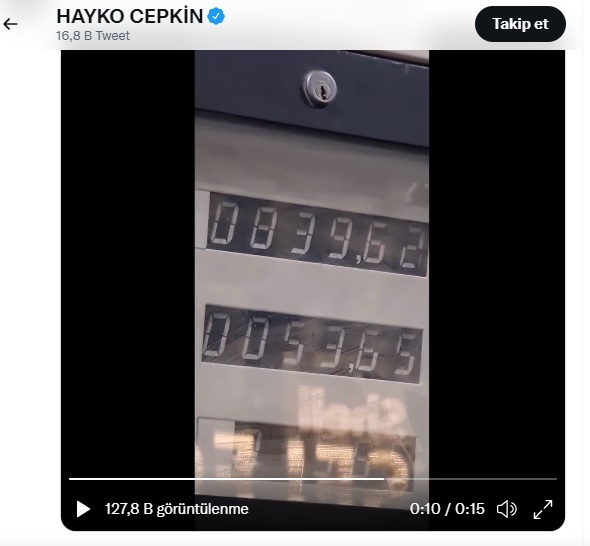Jump to the start of the video timeline
Screen dimensions: 590x546
click(70, 479)
